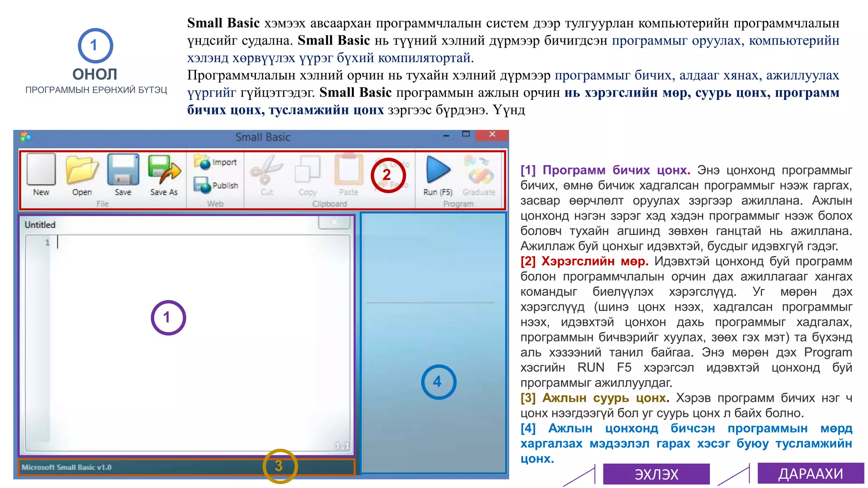
Task: Click the Untitled document title
Action: [40, 225]
